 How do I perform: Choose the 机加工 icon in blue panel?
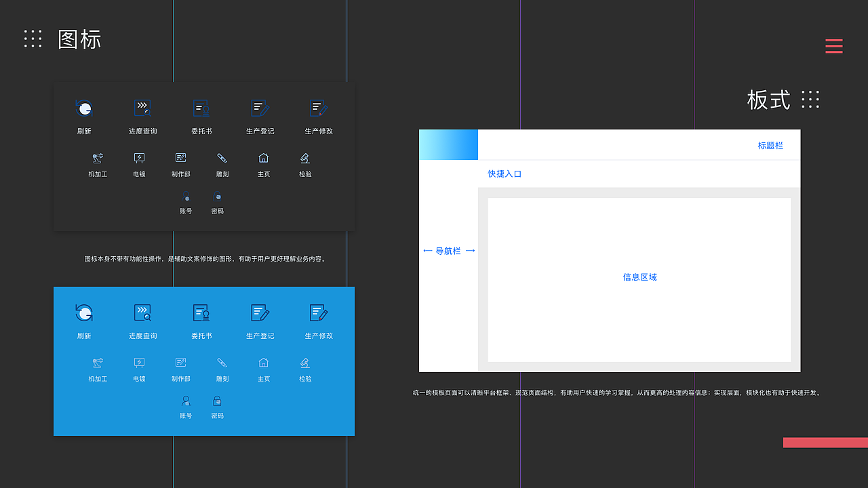pyautogui.click(x=98, y=363)
